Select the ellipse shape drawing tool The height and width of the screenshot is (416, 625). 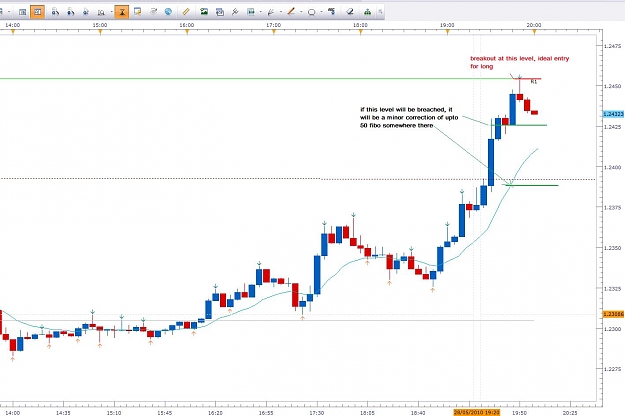pos(312,12)
